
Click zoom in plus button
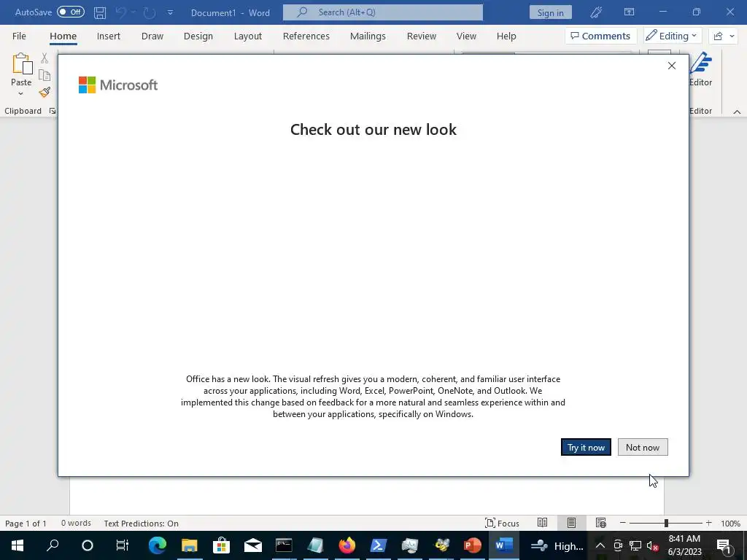709,523
